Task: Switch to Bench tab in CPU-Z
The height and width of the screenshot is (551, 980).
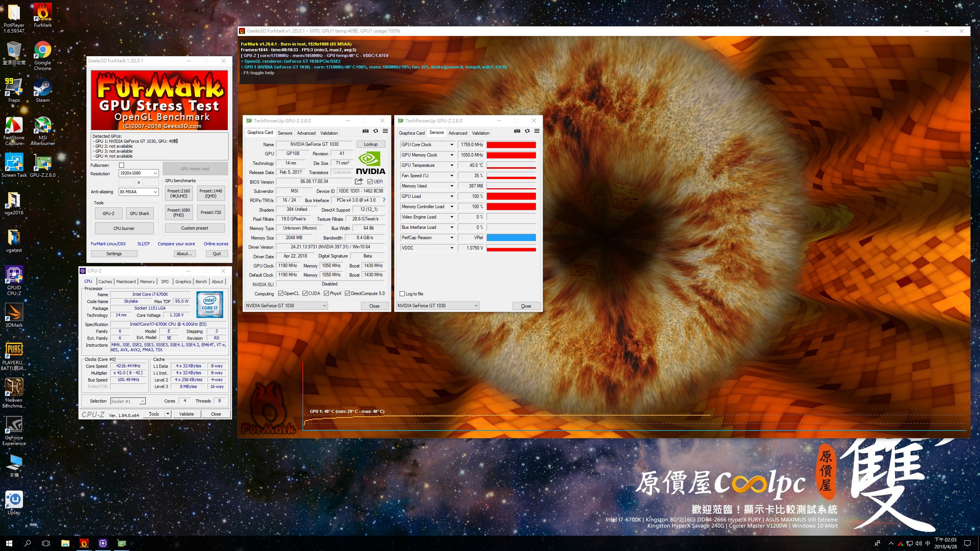Action: [x=201, y=282]
